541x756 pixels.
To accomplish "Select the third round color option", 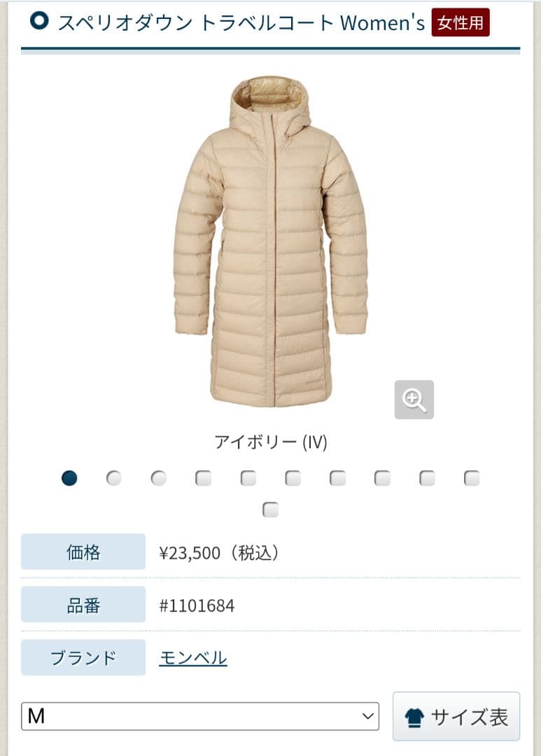I will (159, 478).
